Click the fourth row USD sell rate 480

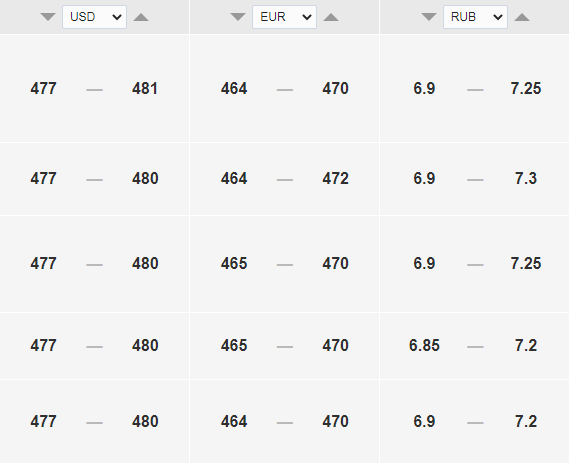[x=145, y=345]
